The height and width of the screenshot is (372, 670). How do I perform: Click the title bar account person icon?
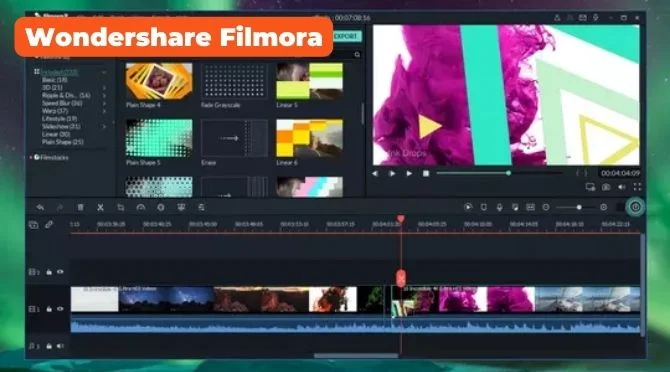click(x=557, y=18)
